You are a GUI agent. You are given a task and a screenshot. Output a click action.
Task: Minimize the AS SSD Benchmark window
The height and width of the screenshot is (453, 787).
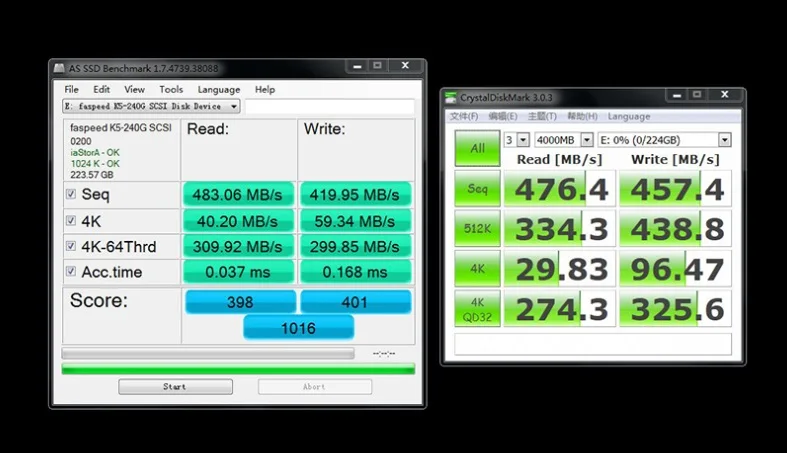click(x=357, y=66)
